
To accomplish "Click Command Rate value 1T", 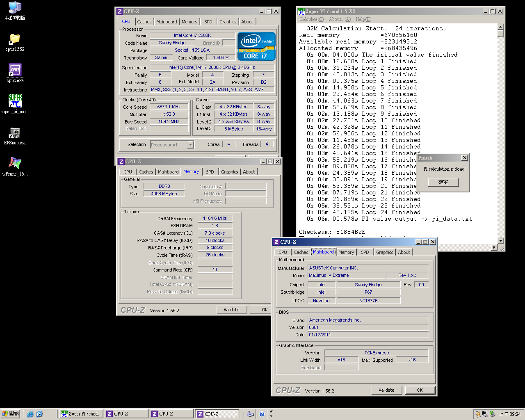I will click(x=215, y=269).
